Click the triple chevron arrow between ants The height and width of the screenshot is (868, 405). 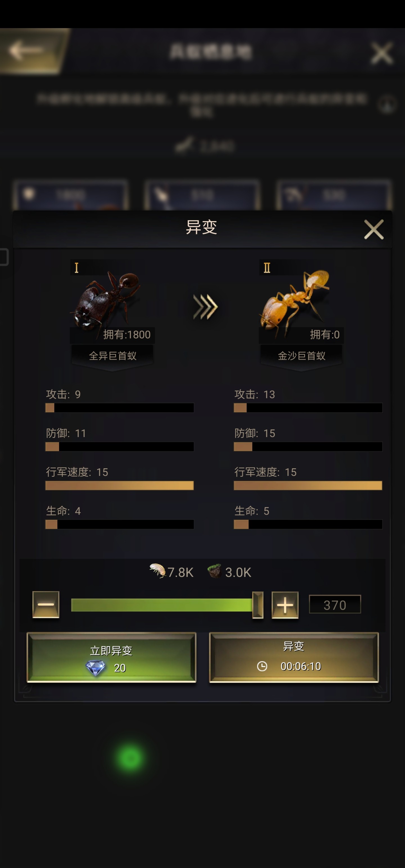205,306
